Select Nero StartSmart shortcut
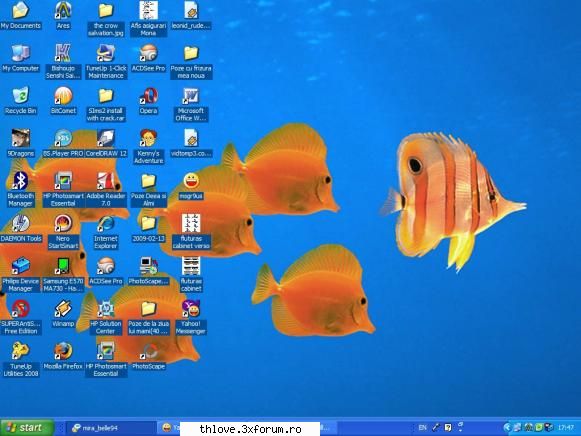The image size is (581, 436). (63, 232)
